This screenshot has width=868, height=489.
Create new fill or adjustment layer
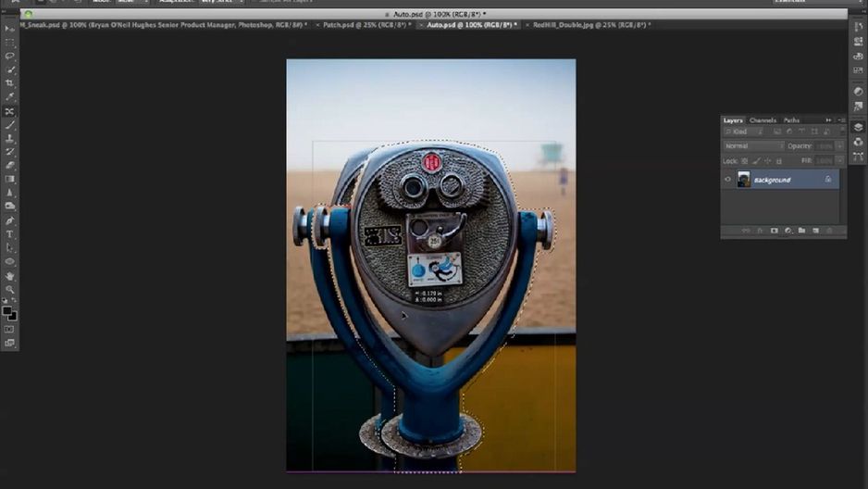(787, 231)
